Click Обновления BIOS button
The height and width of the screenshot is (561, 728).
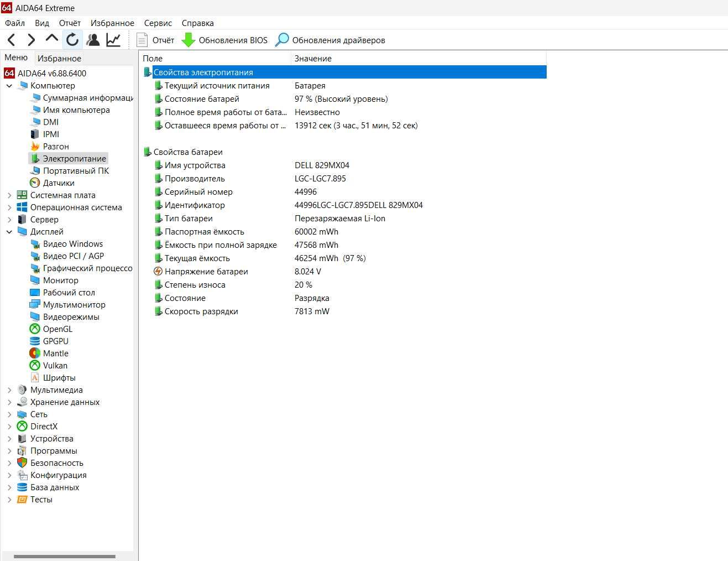pos(224,40)
